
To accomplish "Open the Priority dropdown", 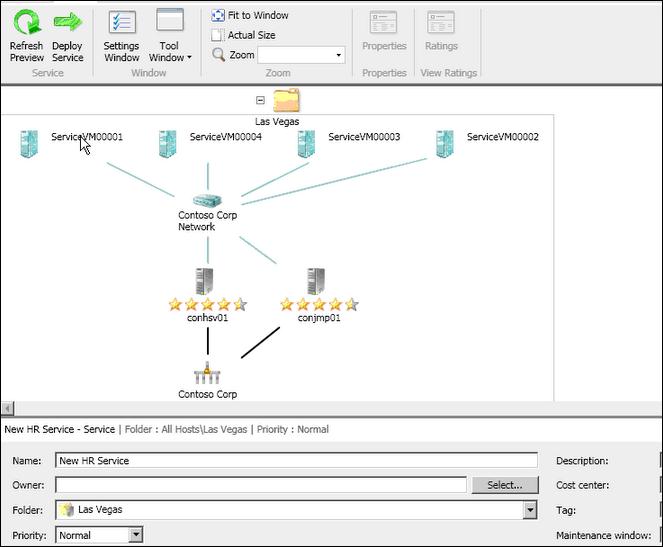I will point(135,535).
